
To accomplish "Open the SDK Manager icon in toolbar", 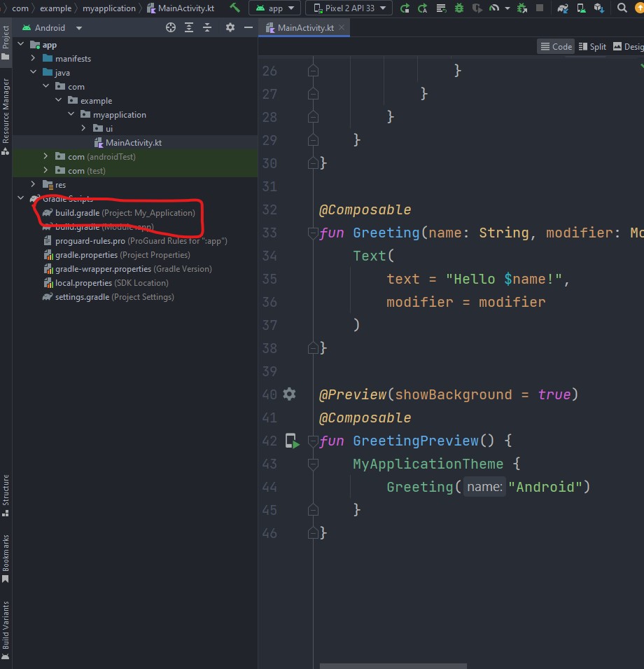I will click(598, 8).
